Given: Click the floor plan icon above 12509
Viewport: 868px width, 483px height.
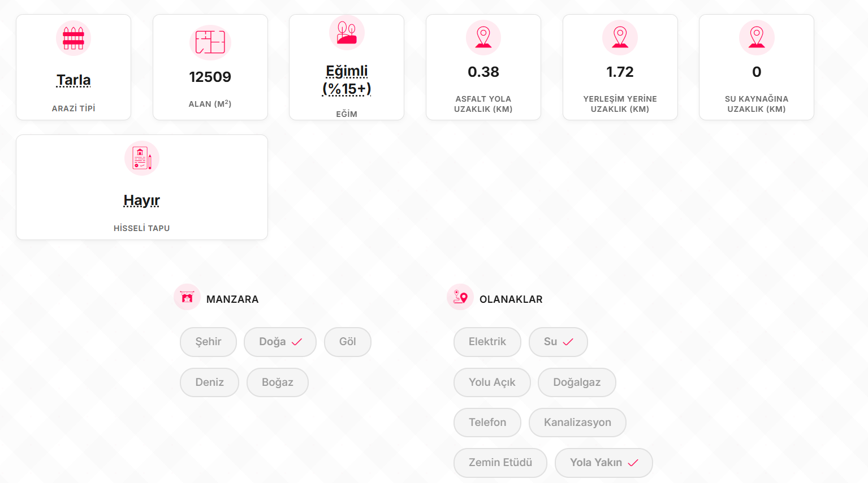Looking at the screenshot, I should (x=210, y=42).
